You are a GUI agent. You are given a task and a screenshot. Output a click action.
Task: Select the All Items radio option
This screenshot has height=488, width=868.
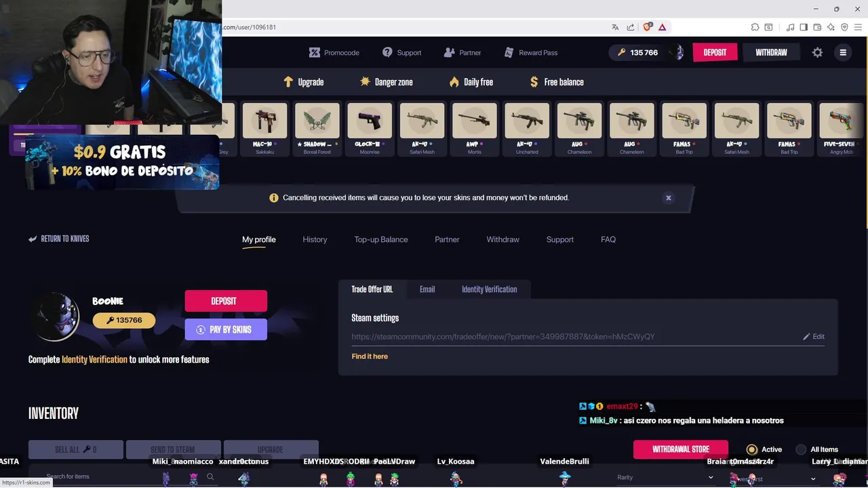[x=816, y=449]
